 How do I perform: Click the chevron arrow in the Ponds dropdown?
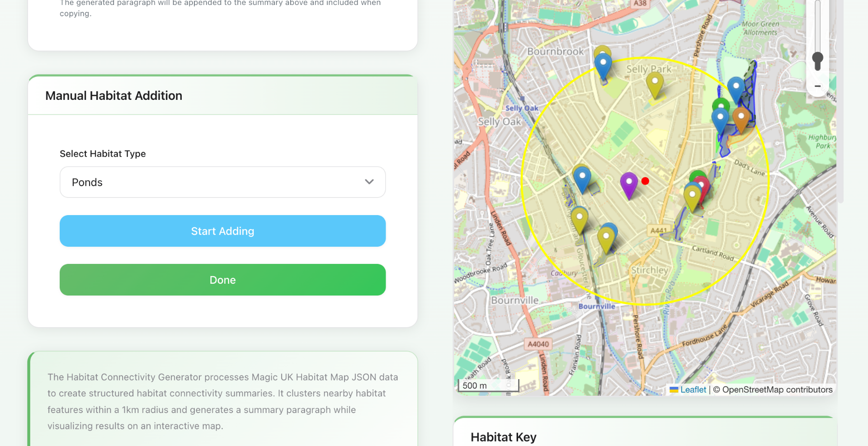[x=369, y=182]
